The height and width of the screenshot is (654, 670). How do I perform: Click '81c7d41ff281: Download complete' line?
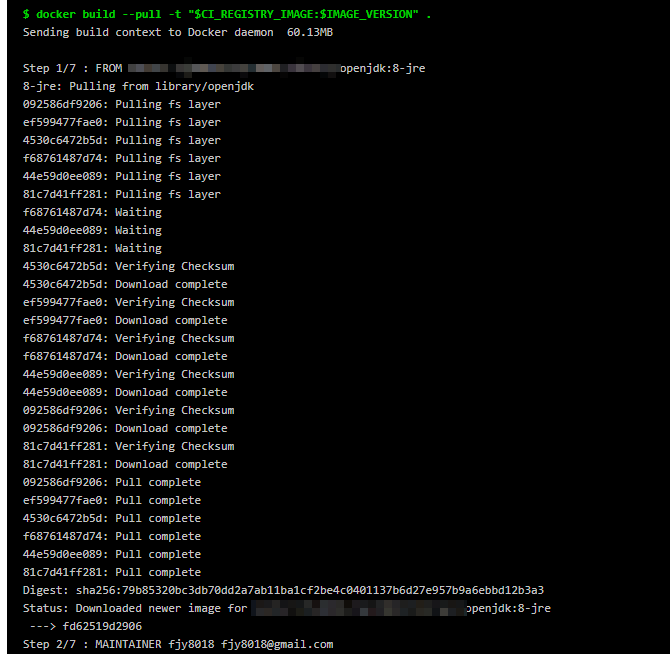point(124,464)
